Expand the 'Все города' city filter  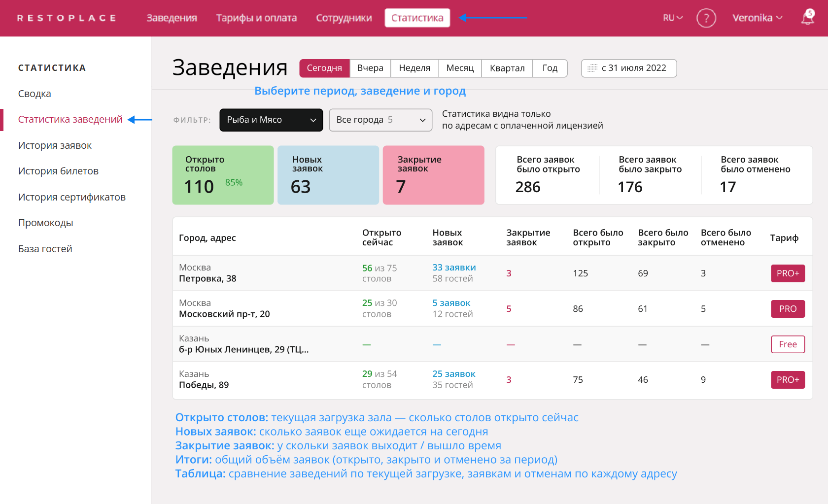click(x=380, y=120)
